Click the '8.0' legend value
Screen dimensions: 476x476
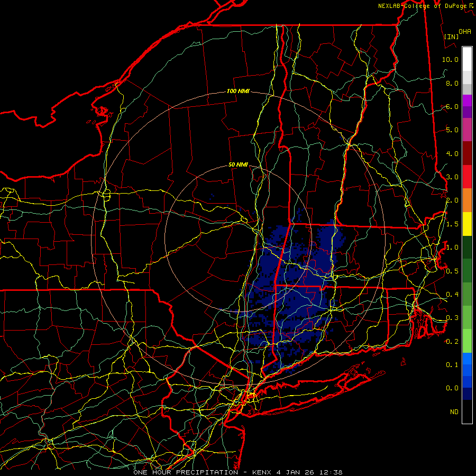coord(452,83)
